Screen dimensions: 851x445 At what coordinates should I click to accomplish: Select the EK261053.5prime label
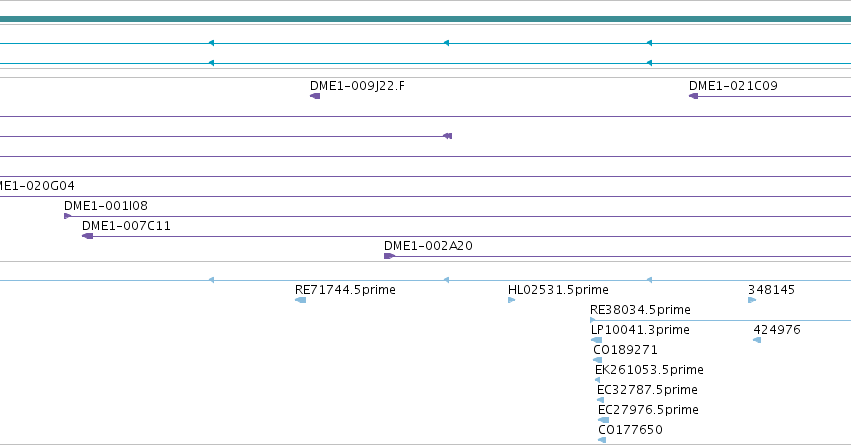(649, 370)
